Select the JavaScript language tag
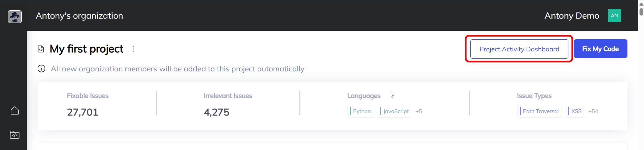The height and width of the screenshot is (150, 644). coord(395,111)
